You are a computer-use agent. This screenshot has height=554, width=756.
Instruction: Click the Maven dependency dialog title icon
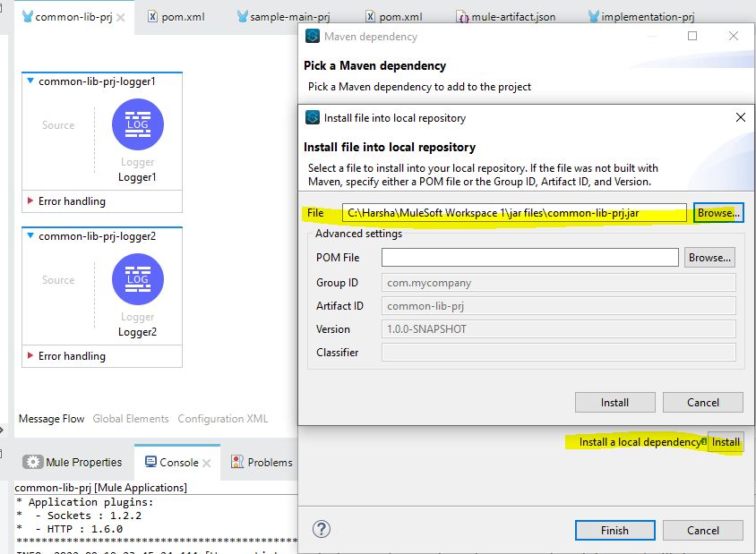tap(313, 36)
